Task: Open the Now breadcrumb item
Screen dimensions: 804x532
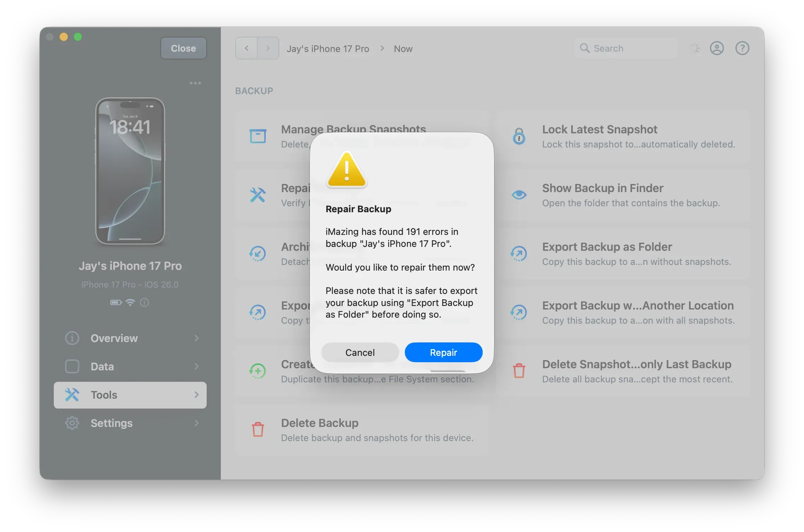Action: coord(403,48)
